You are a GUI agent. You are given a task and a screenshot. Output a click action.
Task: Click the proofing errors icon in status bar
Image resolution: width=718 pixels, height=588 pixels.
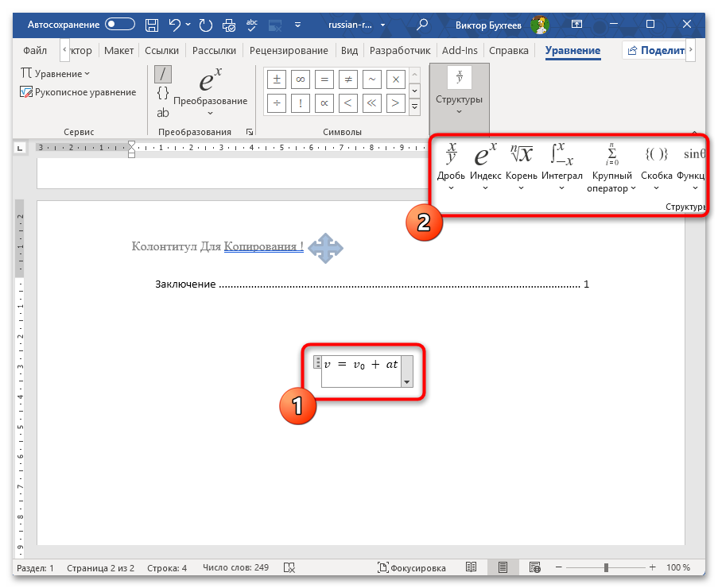click(289, 568)
